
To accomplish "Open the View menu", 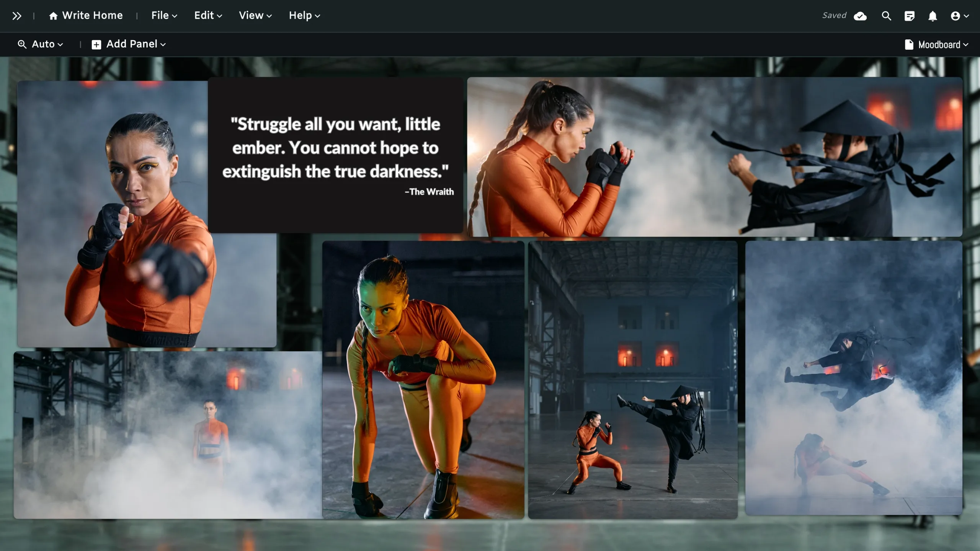I will point(255,16).
